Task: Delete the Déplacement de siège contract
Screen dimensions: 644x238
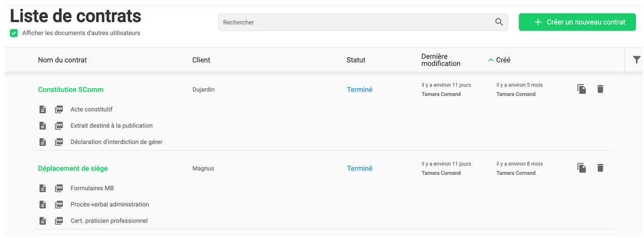Action: click(600, 168)
